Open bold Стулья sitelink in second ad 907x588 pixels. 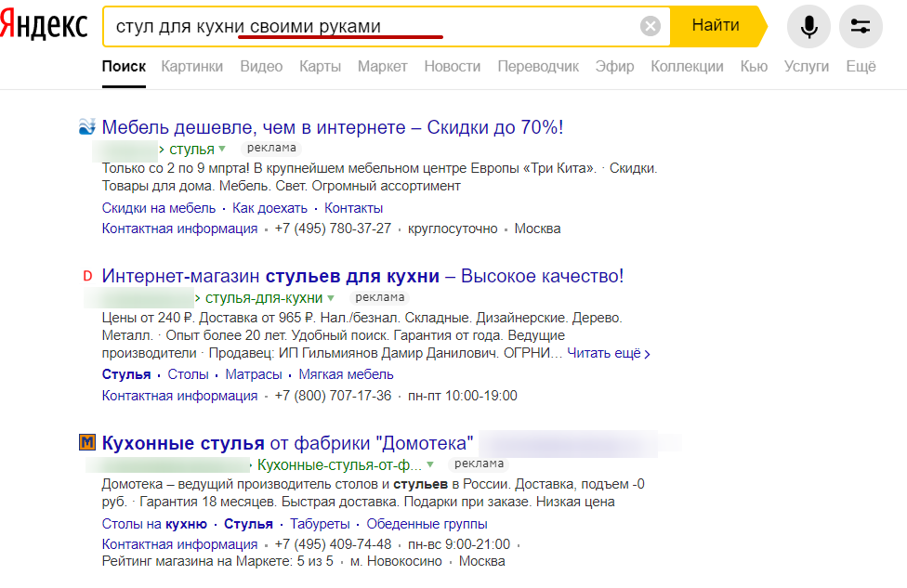point(126,374)
